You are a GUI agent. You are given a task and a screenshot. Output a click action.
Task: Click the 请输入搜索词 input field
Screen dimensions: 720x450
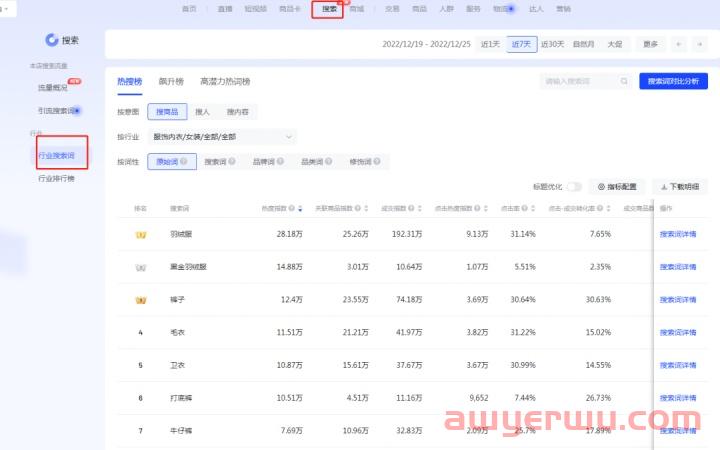578,81
